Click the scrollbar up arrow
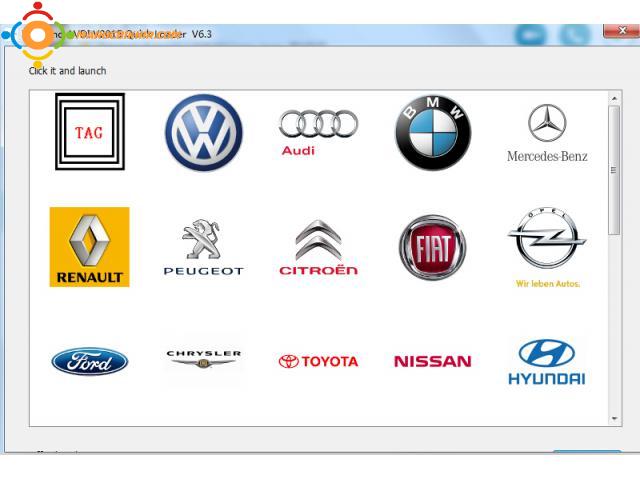640x480 pixels. (x=614, y=98)
